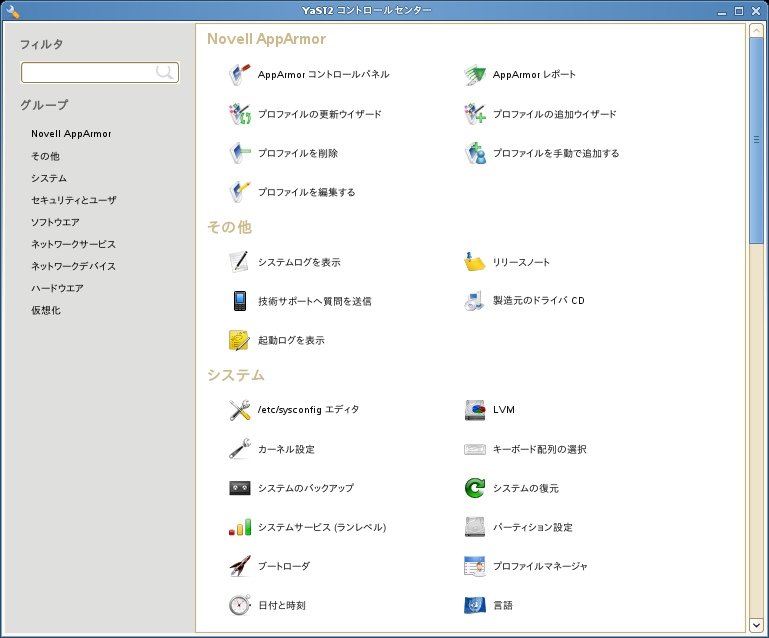
Task: Click AppArmor コントロールパネル label
Action: 324,75
